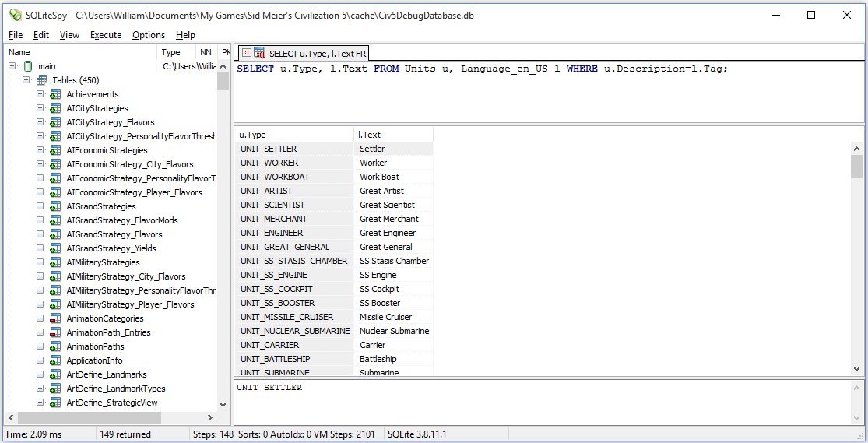Open the Execute menu
Screen dimensions: 868x443
coord(106,35)
